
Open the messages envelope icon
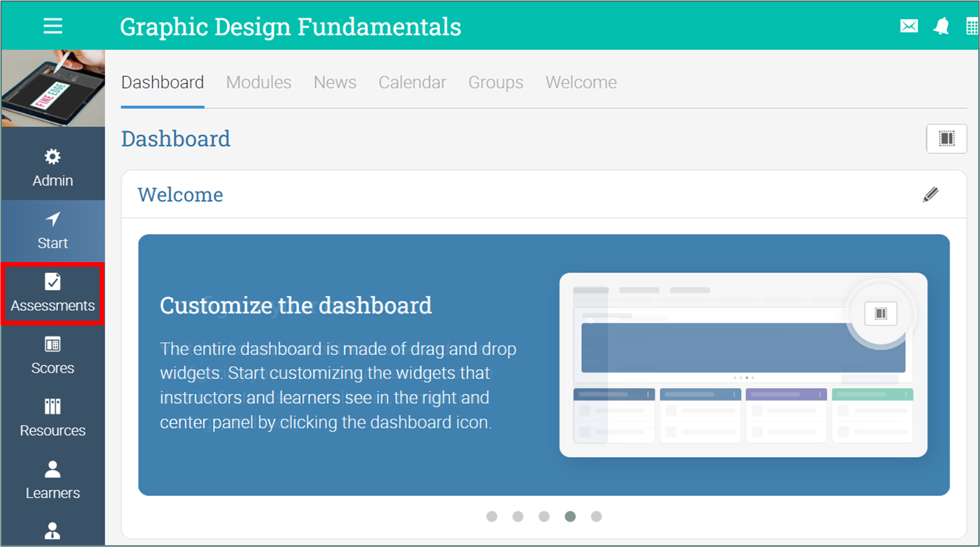coord(909,26)
